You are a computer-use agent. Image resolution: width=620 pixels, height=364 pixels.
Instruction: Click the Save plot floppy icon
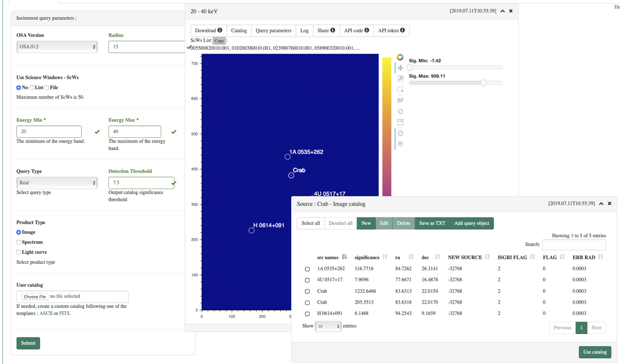[x=400, y=122]
